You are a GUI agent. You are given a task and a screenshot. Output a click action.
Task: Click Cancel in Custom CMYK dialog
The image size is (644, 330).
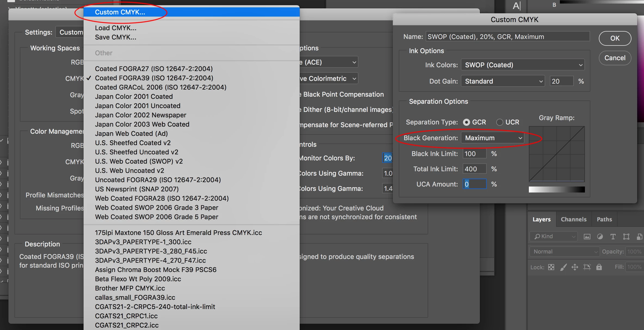click(x=615, y=58)
